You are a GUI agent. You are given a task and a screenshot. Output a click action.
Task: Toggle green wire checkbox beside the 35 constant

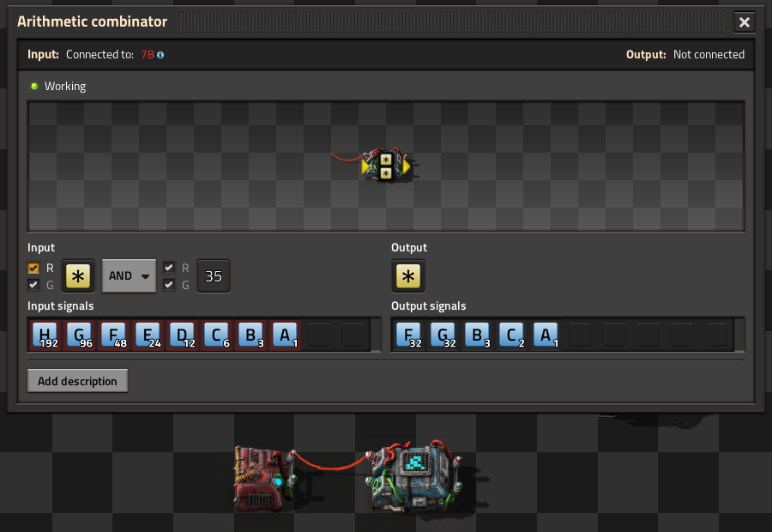(x=169, y=285)
